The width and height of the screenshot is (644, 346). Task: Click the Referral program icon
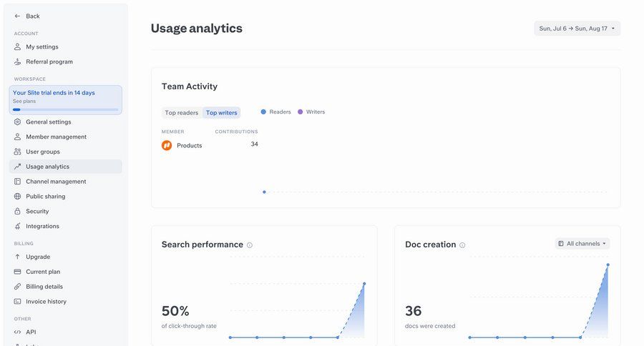[17, 61]
